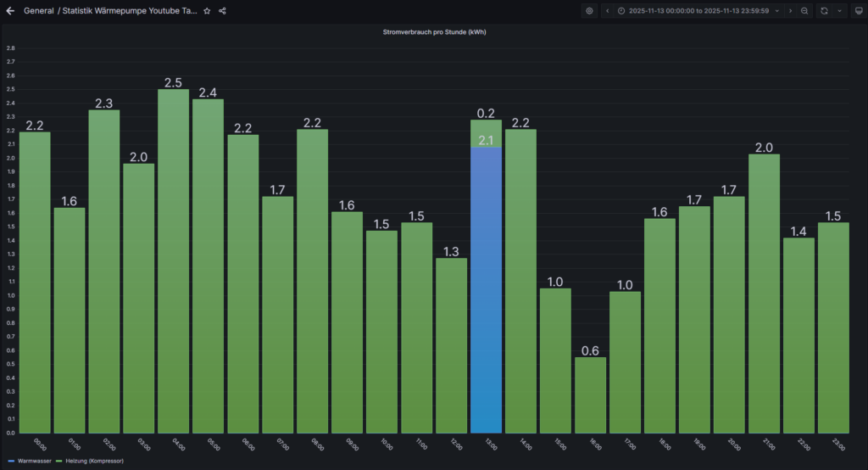Shift time range forward
The width and height of the screenshot is (868, 470).
click(x=790, y=11)
